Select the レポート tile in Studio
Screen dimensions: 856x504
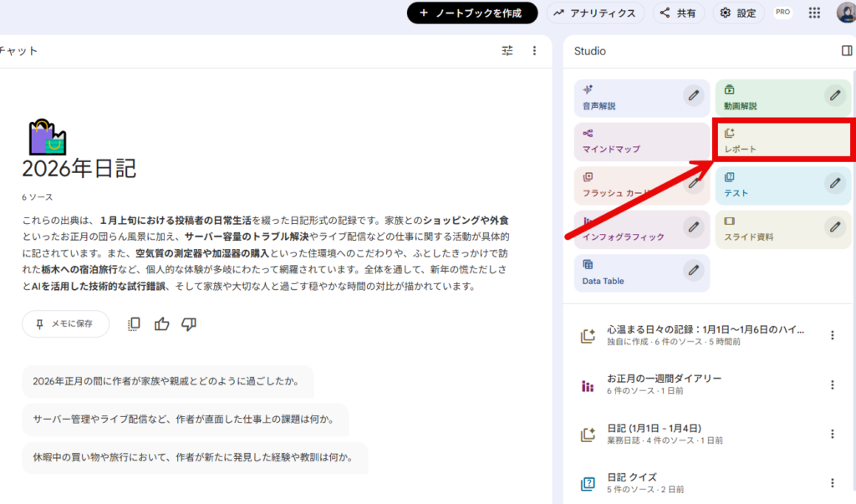[782, 140]
